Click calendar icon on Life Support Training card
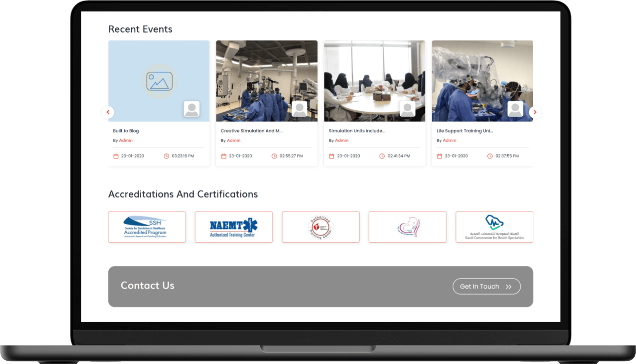This screenshot has width=636, height=364. [440, 156]
